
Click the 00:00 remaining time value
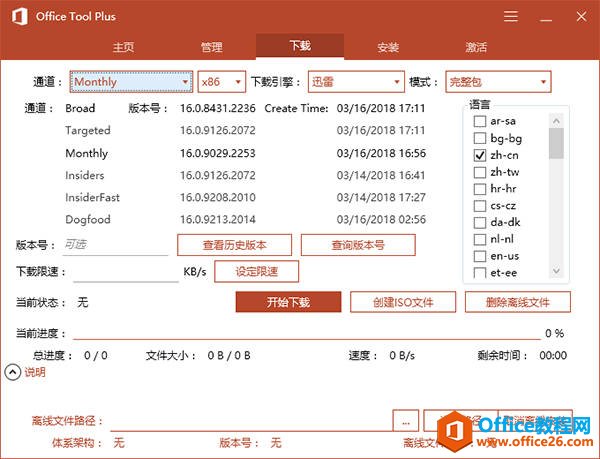(553, 355)
